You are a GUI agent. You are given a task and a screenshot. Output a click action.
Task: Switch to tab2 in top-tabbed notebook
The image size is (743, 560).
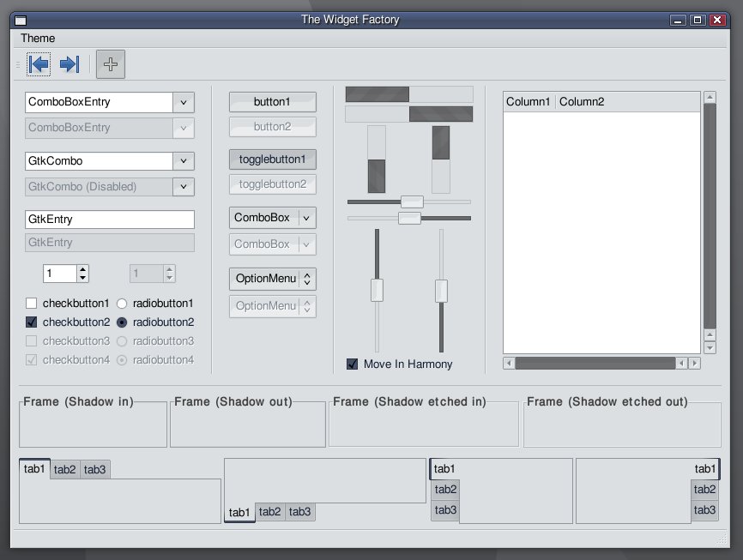(x=65, y=469)
